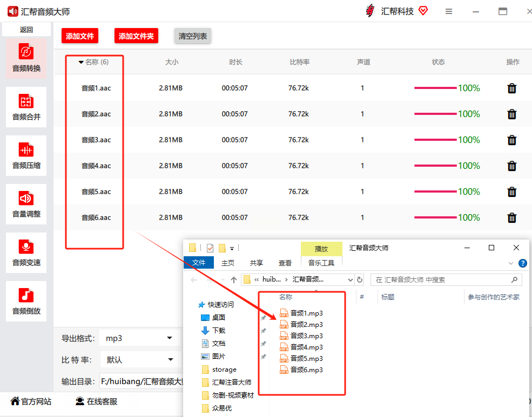This screenshot has width=532, height=417.
Task: Open the 音频转换 audio convert tool
Action: [x=26, y=58]
